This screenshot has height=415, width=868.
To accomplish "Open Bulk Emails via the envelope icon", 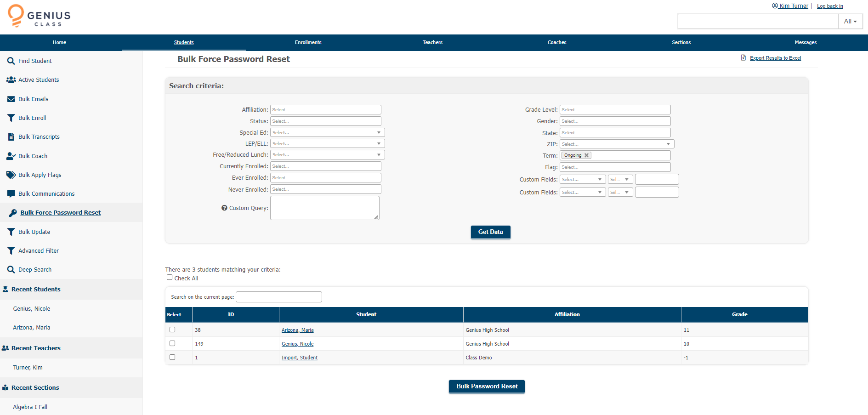I will 11,99.
